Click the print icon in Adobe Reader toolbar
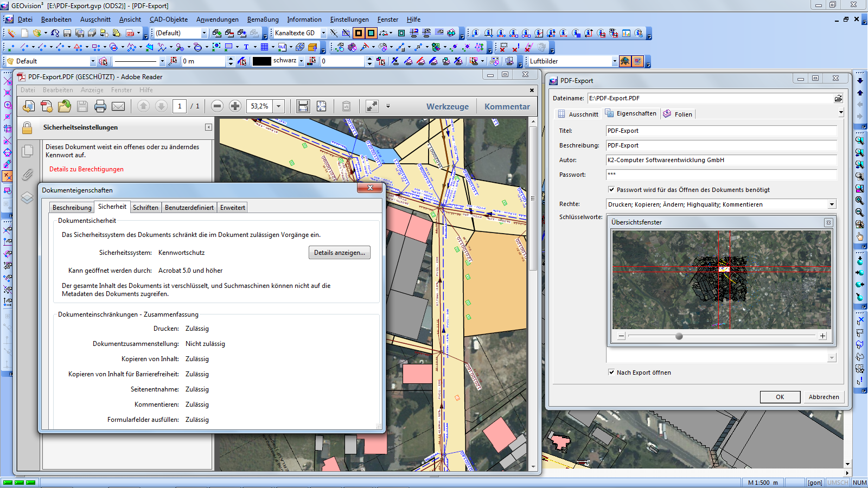Image resolution: width=868 pixels, height=488 pixels. tap(100, 106)
